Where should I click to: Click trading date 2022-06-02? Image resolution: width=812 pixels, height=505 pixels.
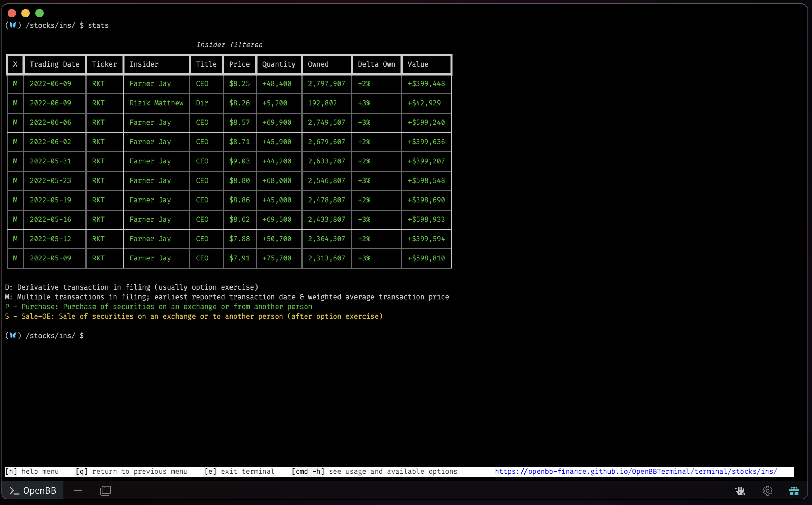click(x=51, y=142)
